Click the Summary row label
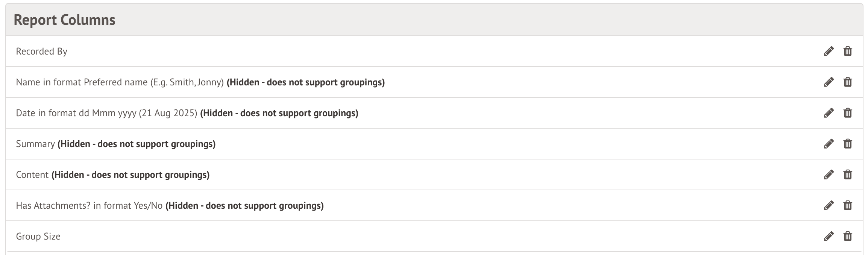 click(x=35, y=144)
